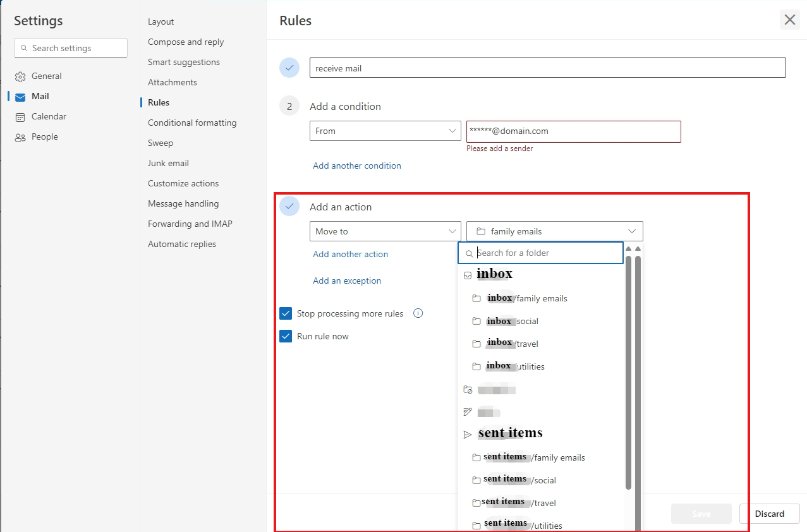The image size is (807, 532).
Task: Open Compose and reply options
Action: pyautogui.click(x=186, y=42)
